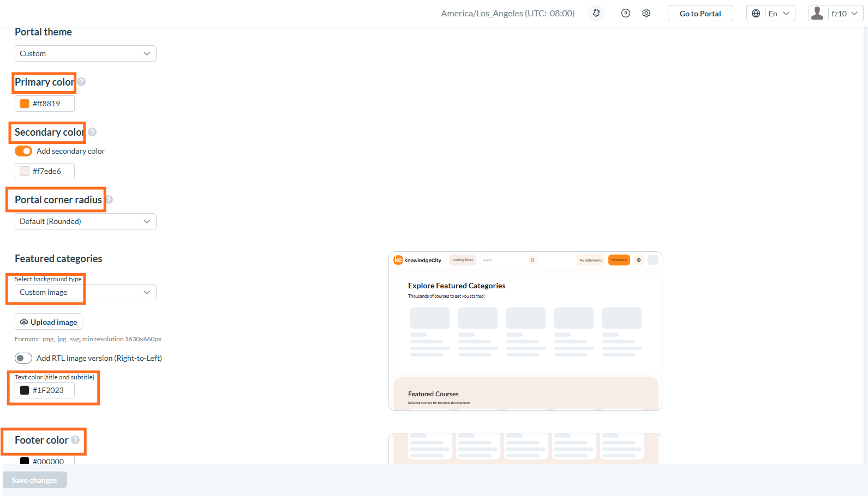Image resolution: width=868 pixels, height=496 pixels.
Task: Click the #ff8819 primary color hex field
Action: point(45,104)
